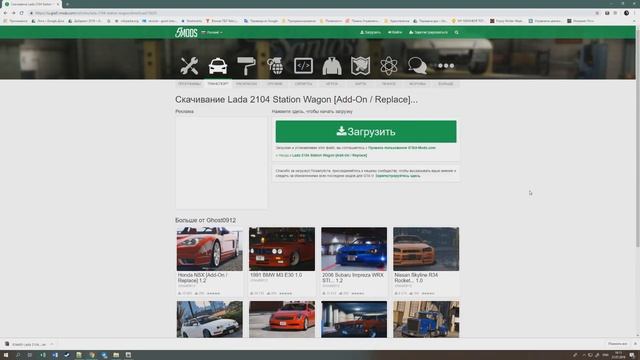The height and width of the screenshot is (360, 640).
Task: Select the Скрипты tab
Action: tap(303, 84)
